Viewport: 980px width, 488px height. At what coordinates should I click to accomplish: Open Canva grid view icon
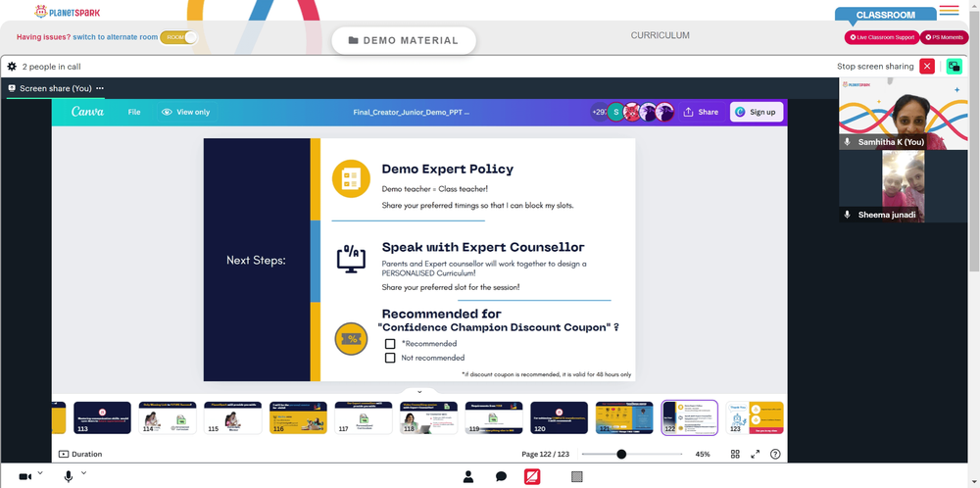pos(735,455)
